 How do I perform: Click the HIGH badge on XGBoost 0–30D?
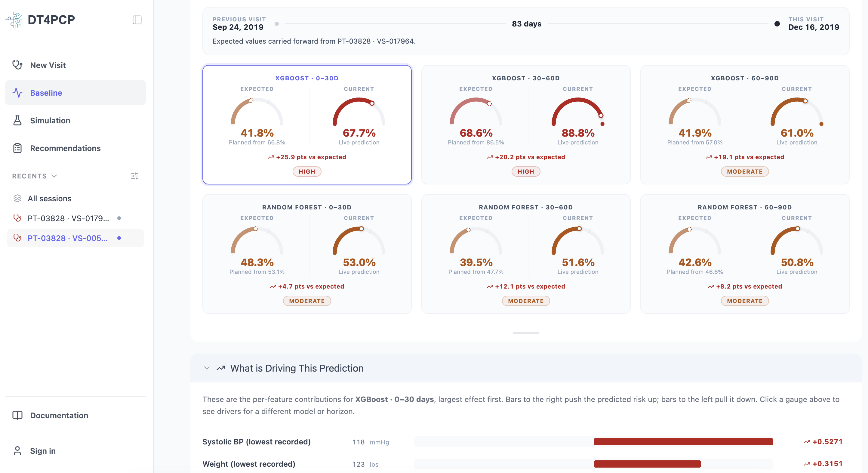point(307,172)
